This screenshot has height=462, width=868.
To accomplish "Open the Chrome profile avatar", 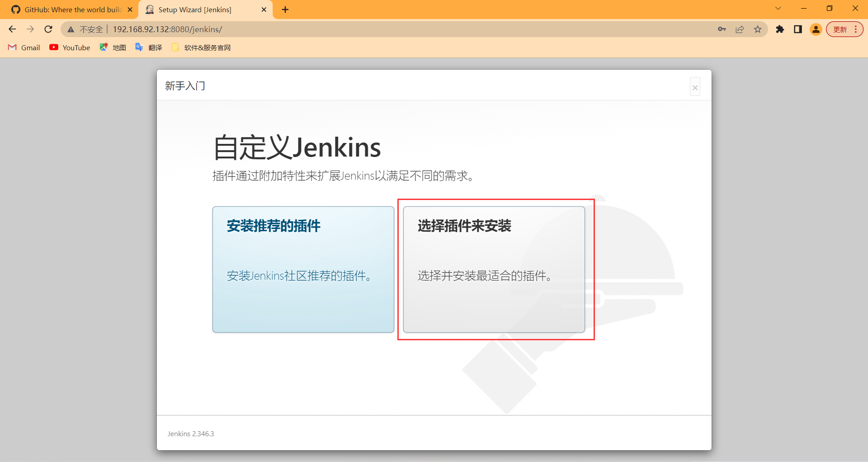I will click(816, 29).
